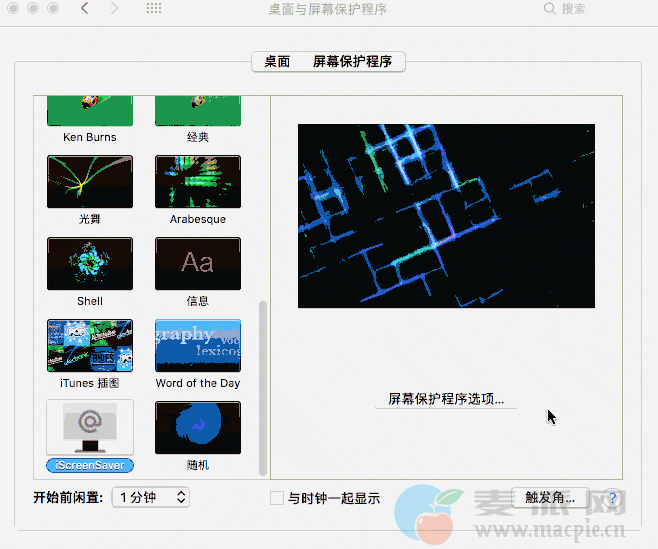This screenshot has width=658, height=549.
Task: Click the Word of the Day label
Action: (198, 383)
